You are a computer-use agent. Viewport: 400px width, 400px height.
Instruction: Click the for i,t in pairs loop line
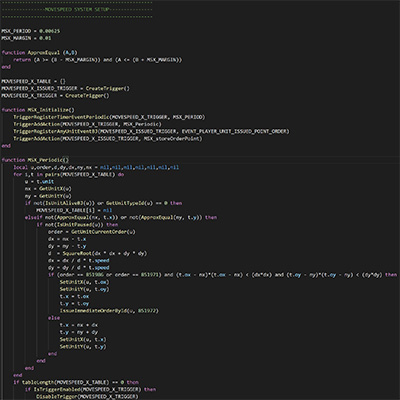[69, 174]
